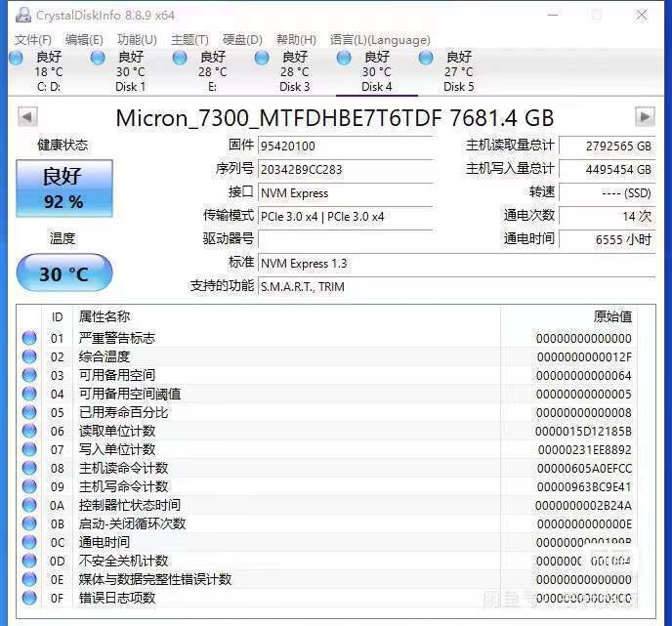The width and height of the screenshot is (672, 626).
Task: Click the 原始值 column header
Action: point(567,317)
